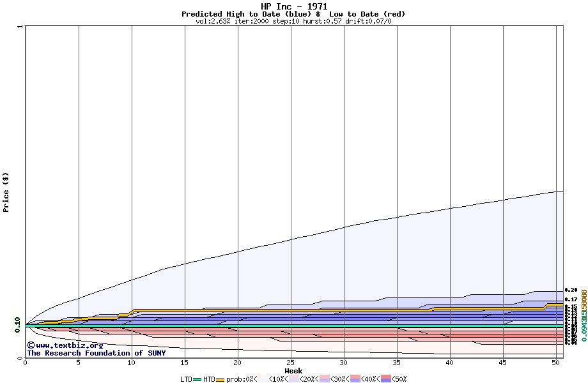
Task: Click the green vertical 0.0943 value
Action: click(x=584, y=326)
